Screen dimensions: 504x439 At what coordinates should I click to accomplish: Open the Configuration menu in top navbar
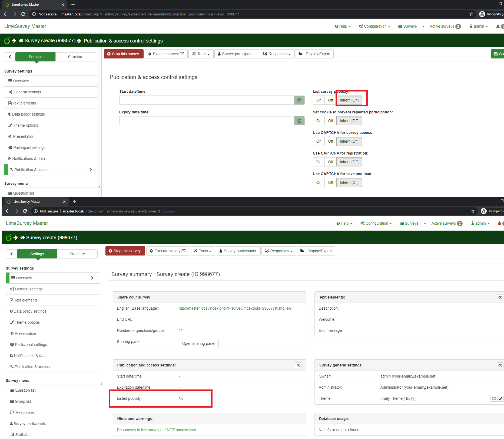click(x=374, y=26)
